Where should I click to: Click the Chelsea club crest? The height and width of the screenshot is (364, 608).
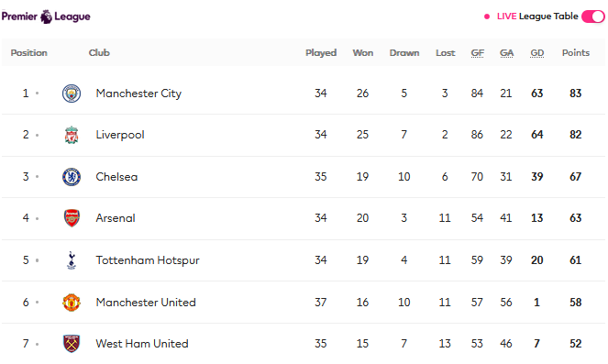[72, 177]
